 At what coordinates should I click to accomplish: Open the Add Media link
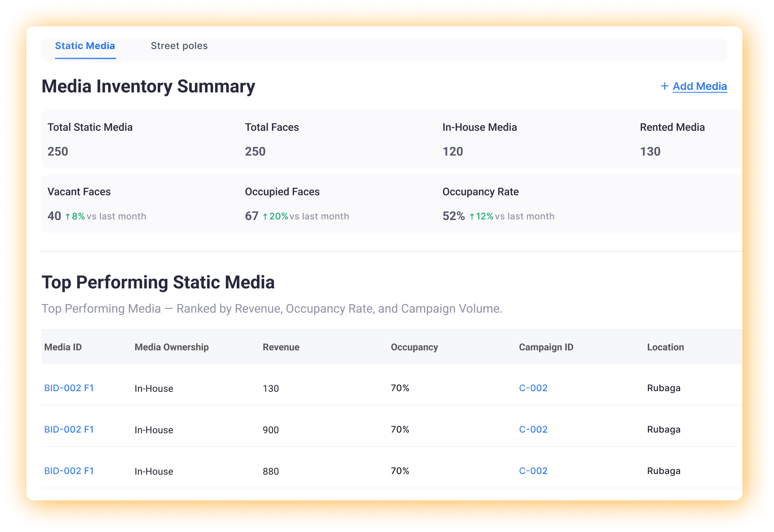[700, 86]
